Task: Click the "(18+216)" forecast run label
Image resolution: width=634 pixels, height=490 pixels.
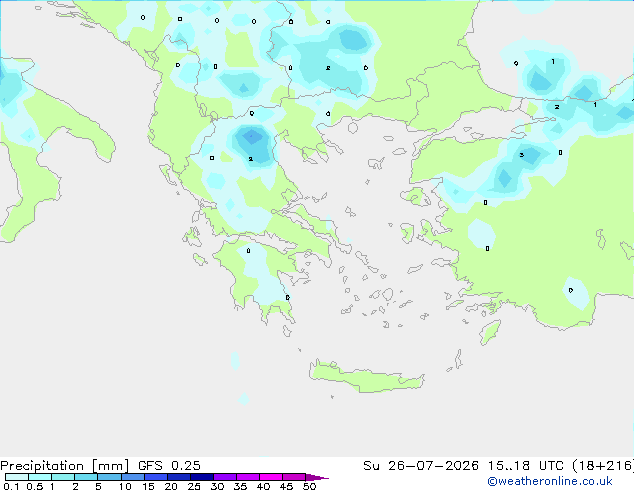Action: click(603, 466)
